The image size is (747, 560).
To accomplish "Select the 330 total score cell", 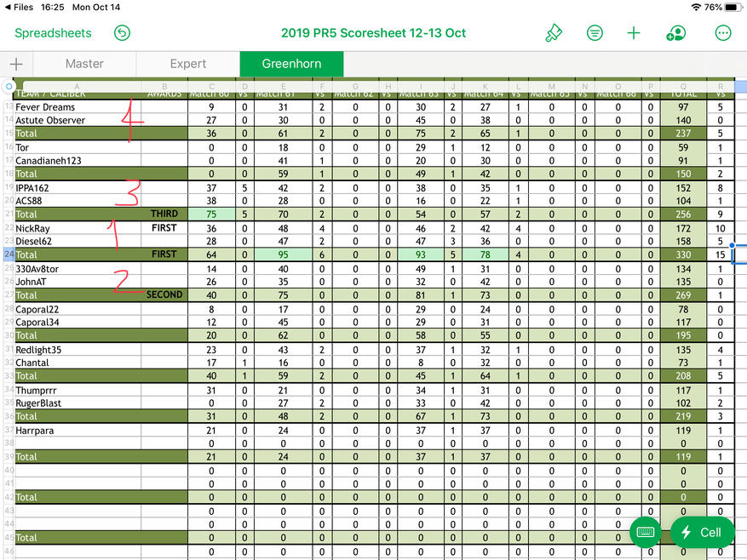I will [x=683, y=254].
